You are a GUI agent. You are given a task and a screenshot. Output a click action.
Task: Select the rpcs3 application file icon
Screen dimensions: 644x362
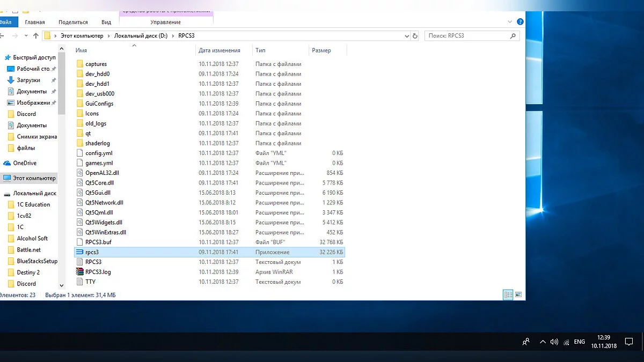pos(80,252)
